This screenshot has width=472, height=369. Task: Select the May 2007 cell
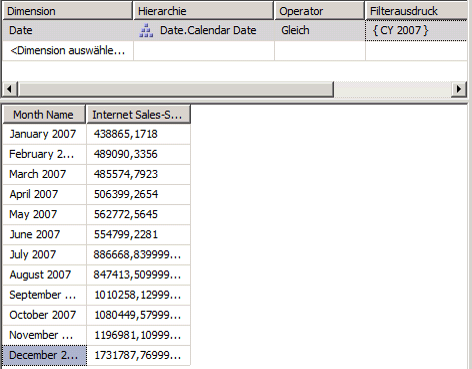44,214
